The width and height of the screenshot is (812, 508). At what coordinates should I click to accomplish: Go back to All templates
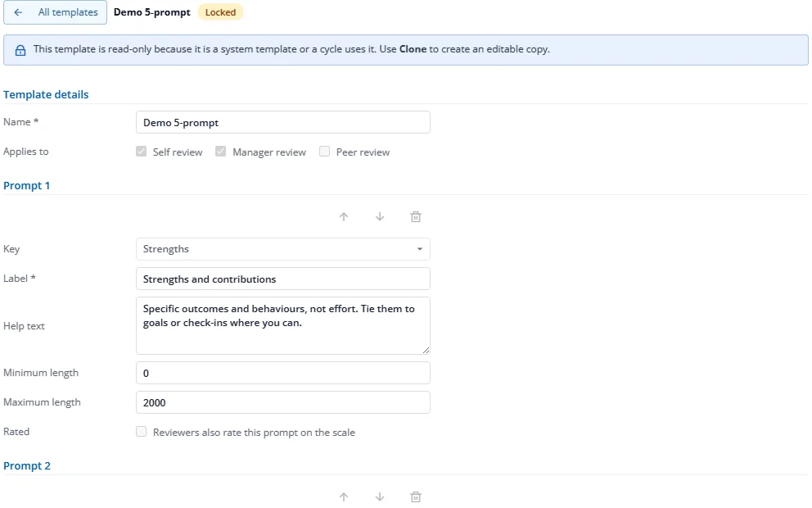(x=56, y=12)
